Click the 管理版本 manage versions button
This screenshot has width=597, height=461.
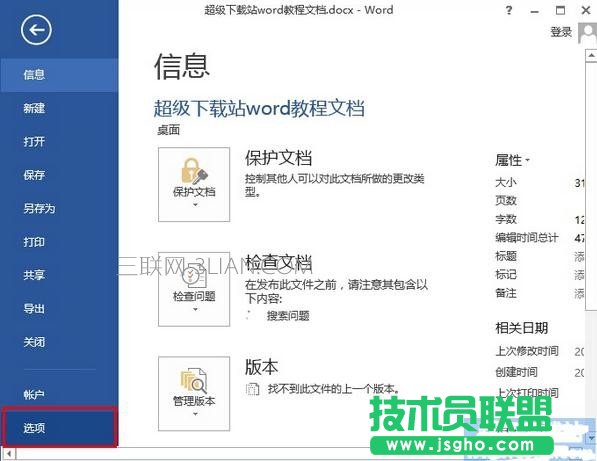click(x=194, y=394)
